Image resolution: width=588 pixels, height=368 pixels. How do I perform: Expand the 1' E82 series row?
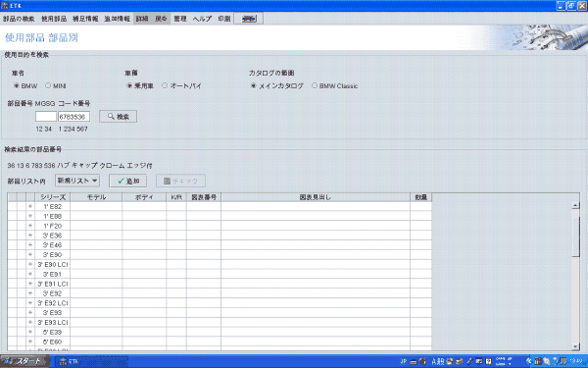coord(30,206)
